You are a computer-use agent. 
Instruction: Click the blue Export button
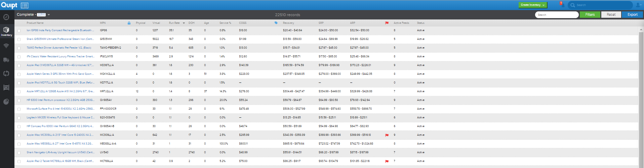[632, 14]
